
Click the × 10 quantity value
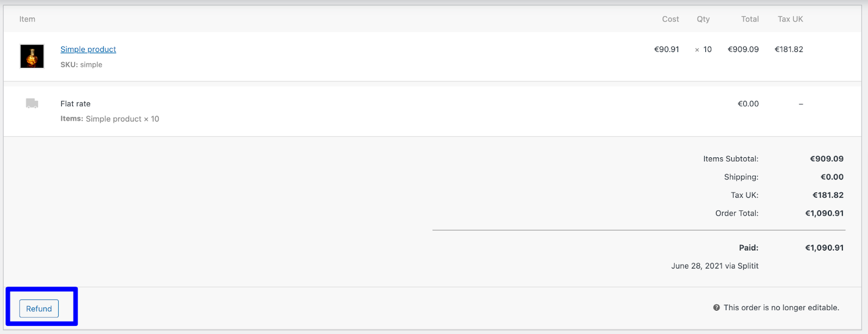[x=703, y=49]
